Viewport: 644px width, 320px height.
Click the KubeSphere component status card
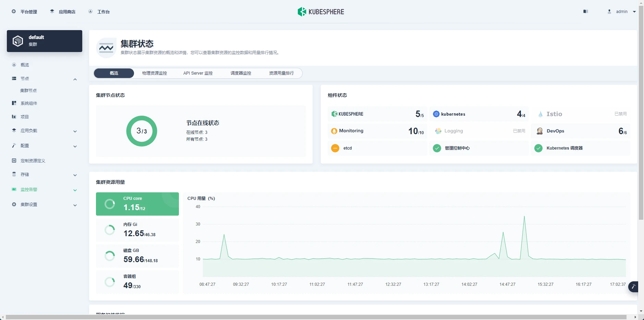tap(377, 114)
